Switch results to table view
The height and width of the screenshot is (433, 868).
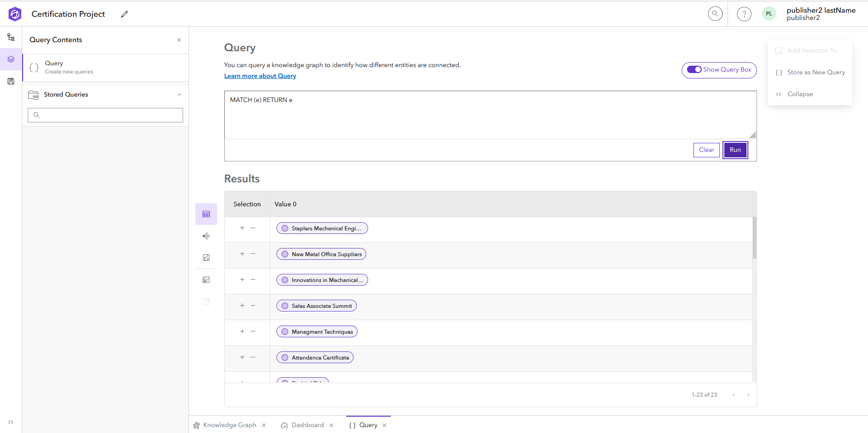(206, 214)
